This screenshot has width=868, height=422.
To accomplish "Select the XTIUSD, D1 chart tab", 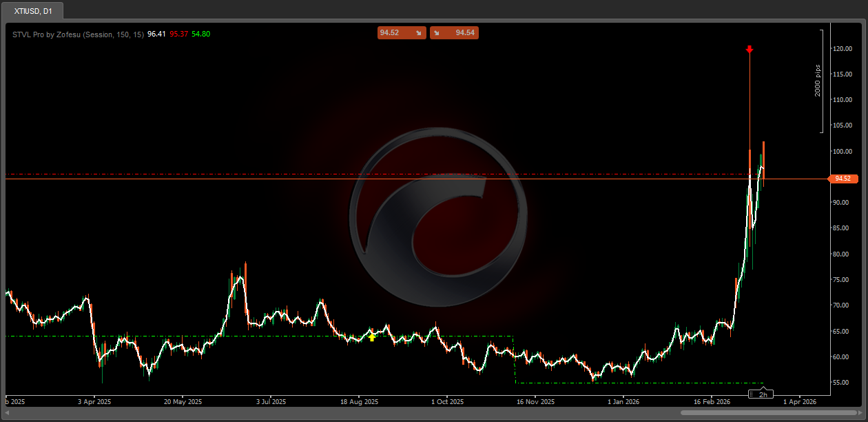I will 34,11.
